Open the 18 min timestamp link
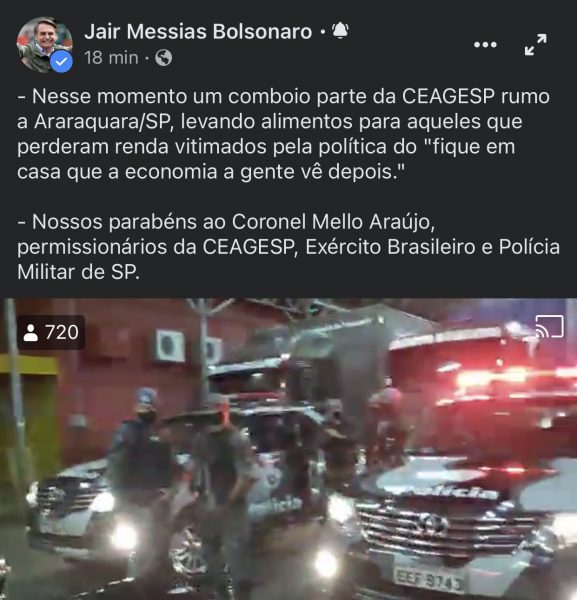Image resolution: width=577 pixels, height=600 pixels. [x=111, y=58]
